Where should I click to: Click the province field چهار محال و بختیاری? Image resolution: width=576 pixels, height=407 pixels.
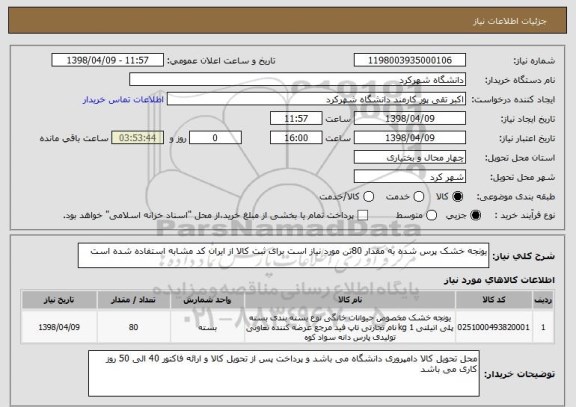[x=410, y=158]
